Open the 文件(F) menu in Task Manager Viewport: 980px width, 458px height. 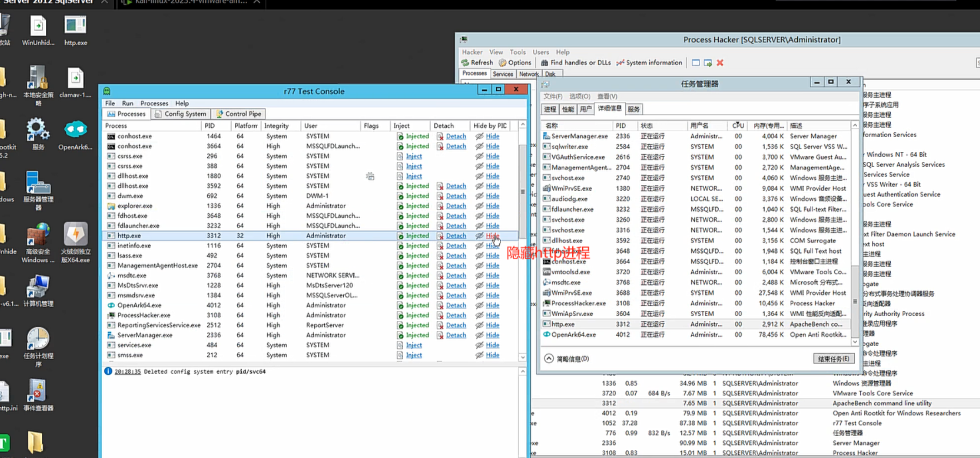[553, 96]
